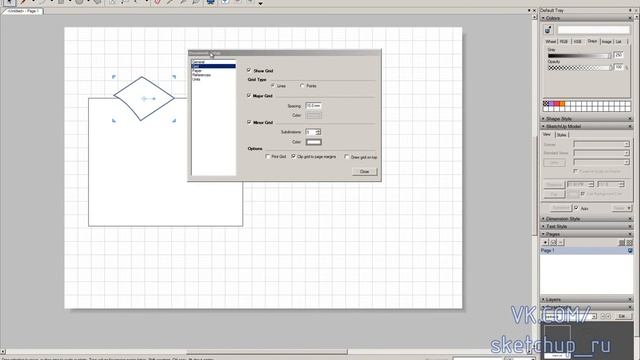Click the duplicate page icon in Pages panel
Screen dimensions: 640x360
coord(553,242)
